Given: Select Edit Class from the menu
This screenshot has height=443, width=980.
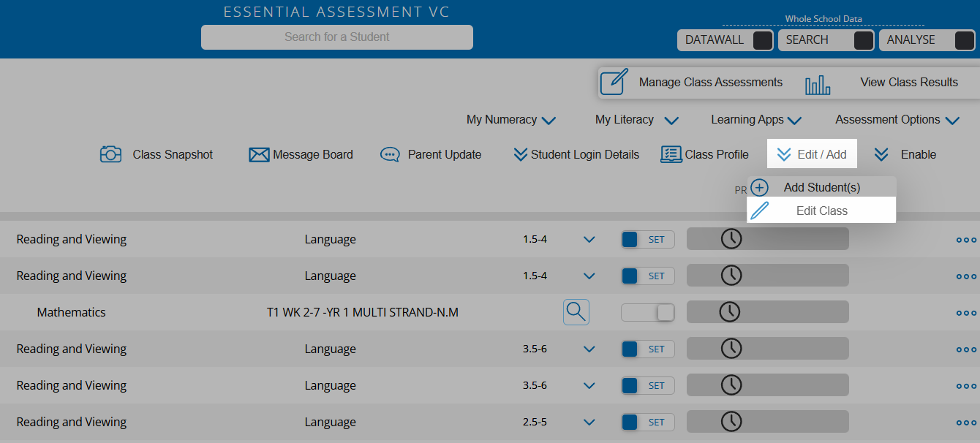Looking at the screenshot, I should click(821, 211).
